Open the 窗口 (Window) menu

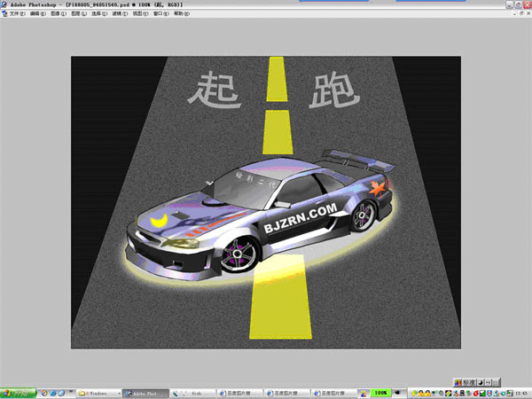[161, 13]
